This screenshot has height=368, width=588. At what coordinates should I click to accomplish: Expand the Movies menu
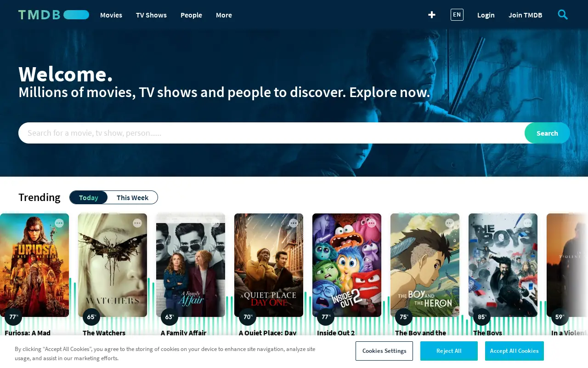coord(111,15)
